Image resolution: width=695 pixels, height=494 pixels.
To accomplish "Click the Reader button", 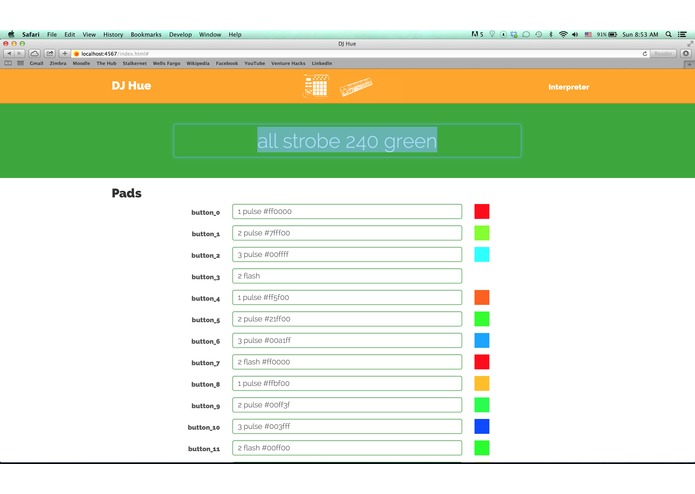I will [x=664, y=54].
